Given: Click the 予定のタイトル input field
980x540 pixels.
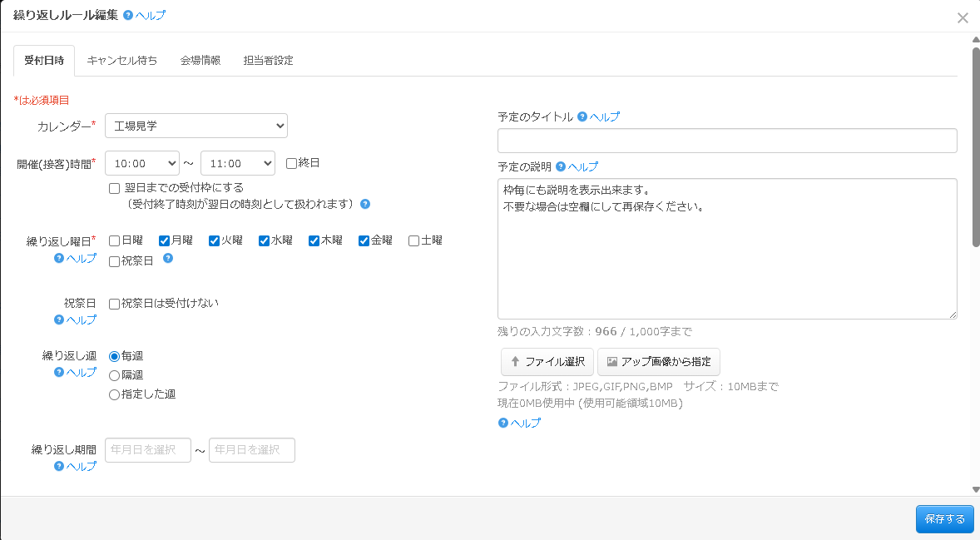Looking at the screenshot, I should coord(727,140).
